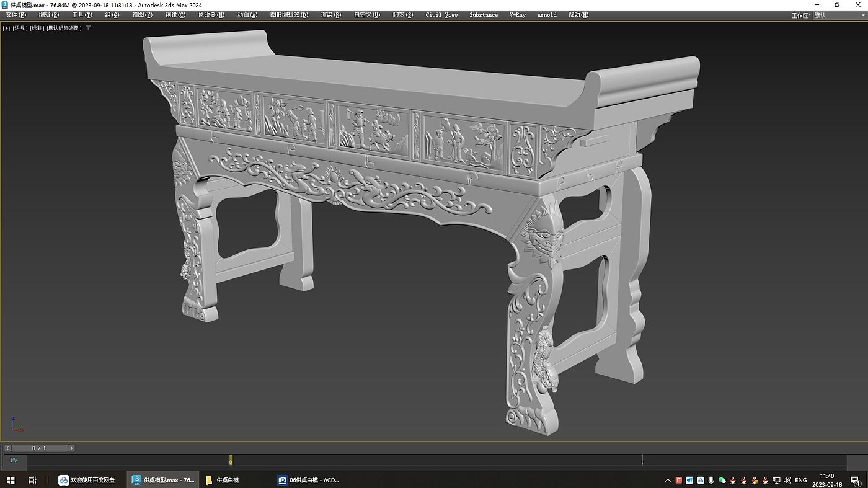The width and height of the screenshot is (868, 488).
Task: Toggle the ENG input language indicator
Action: [x=800, y=480]
